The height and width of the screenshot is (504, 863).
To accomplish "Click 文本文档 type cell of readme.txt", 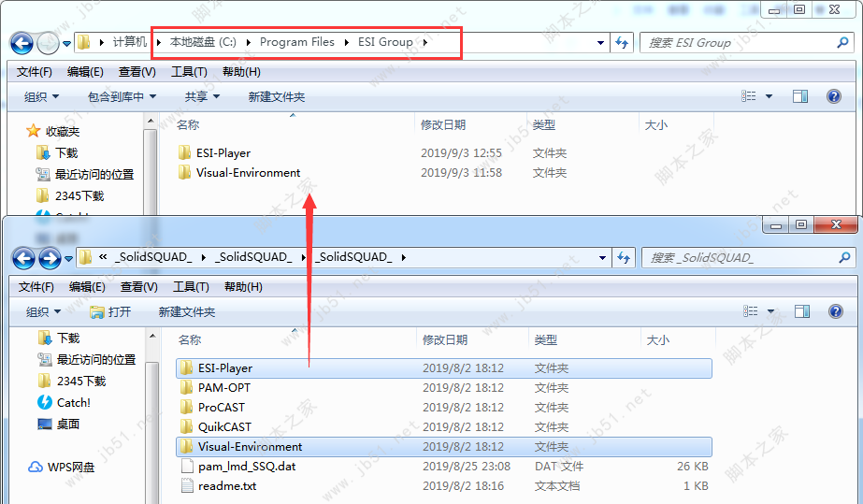I will 557,486.
